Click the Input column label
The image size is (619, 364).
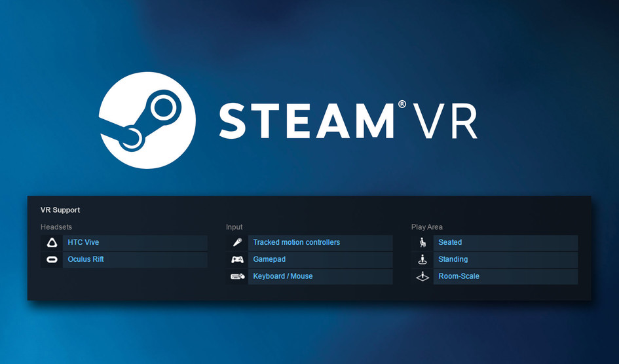[x=234, y=227]
